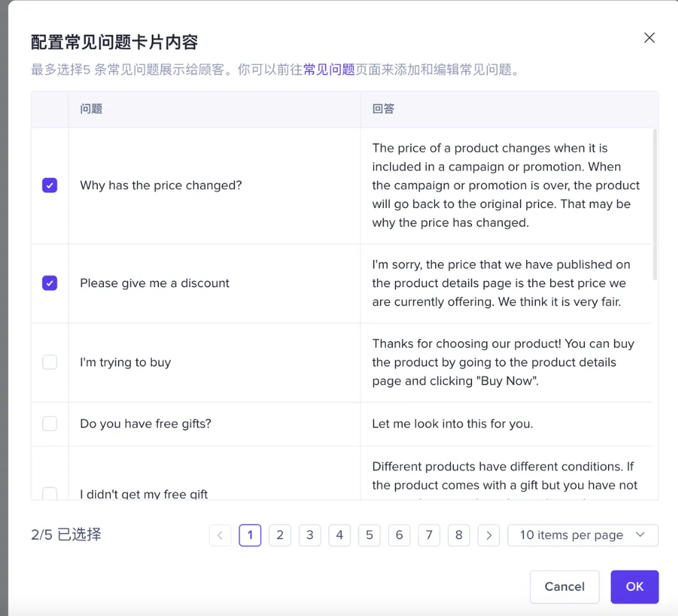Open the "10 items per page" dropdown
This screenshot has height=616, width=678.
point(583,535)
